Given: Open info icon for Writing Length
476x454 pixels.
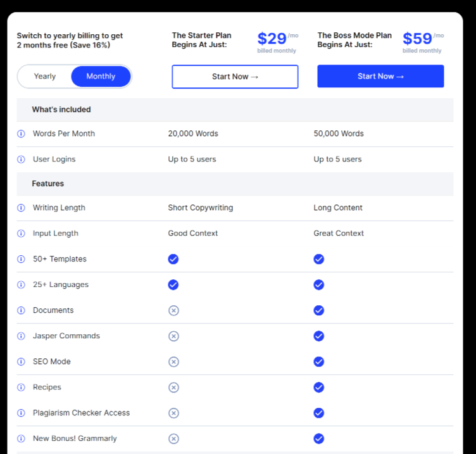Looking at the screenshot, I should point(21,208).
